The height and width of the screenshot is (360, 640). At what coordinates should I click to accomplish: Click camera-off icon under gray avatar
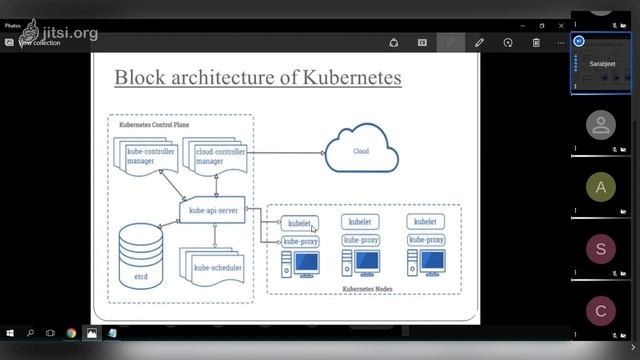623,150
